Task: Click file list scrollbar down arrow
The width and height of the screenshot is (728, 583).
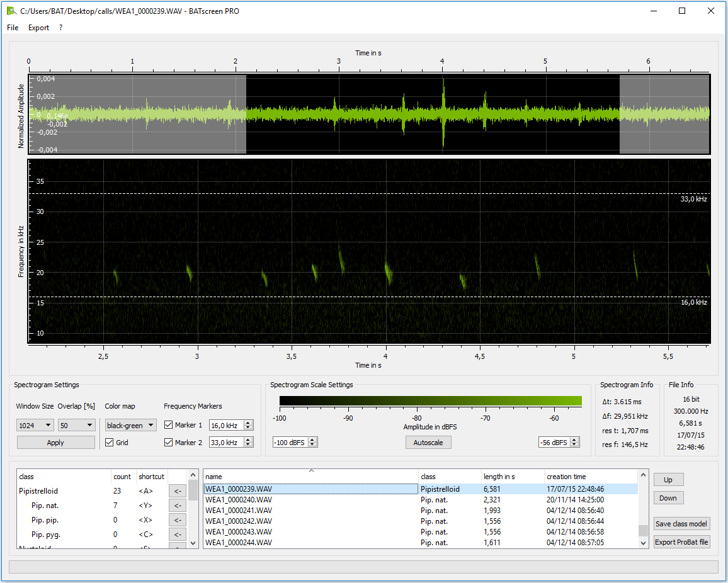Action: (643, 543)
